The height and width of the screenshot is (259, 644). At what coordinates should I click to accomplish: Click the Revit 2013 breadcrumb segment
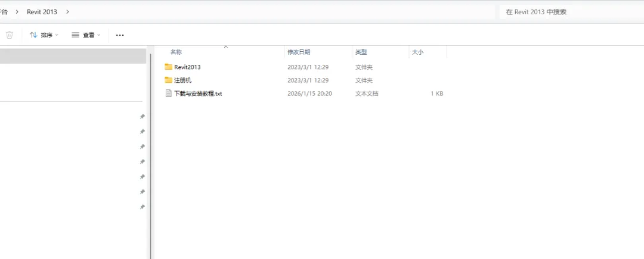tap(42, 12)
